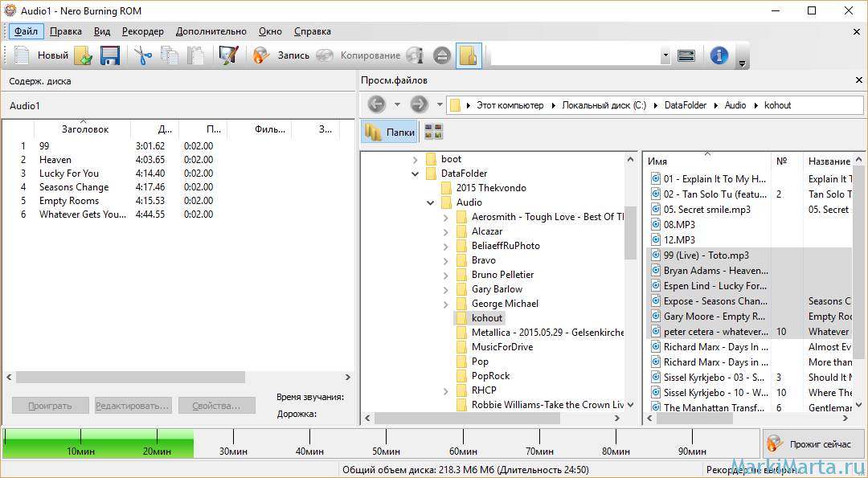Save compilation with the floppy disk icon

[109, 55]
